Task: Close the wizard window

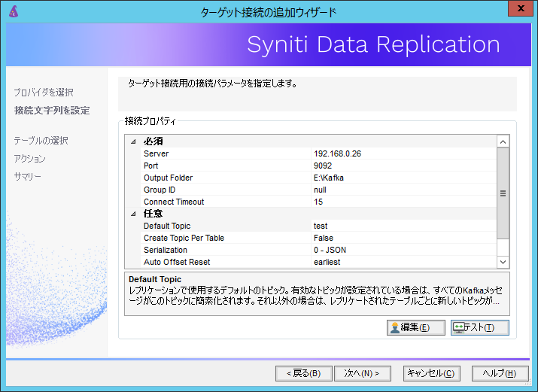Action: coord(521,8)
